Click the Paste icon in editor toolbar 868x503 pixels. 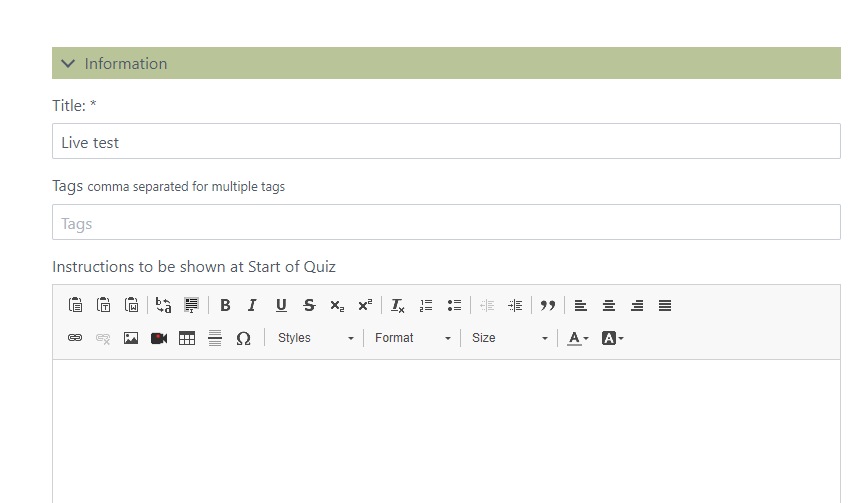(x=75, y=306)
